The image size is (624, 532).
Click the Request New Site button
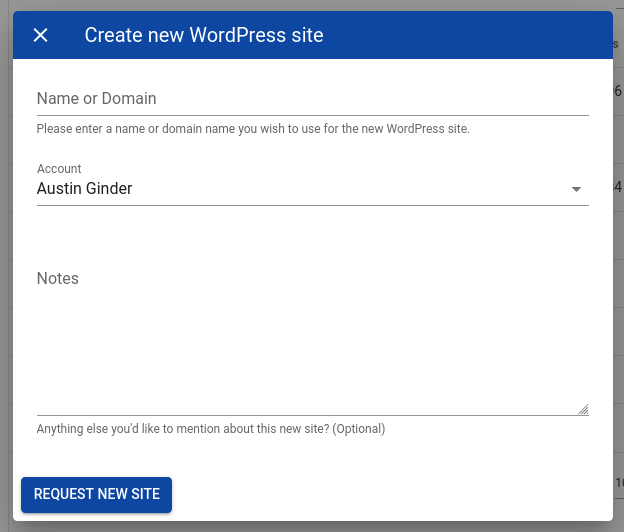[x=96, y=495]
